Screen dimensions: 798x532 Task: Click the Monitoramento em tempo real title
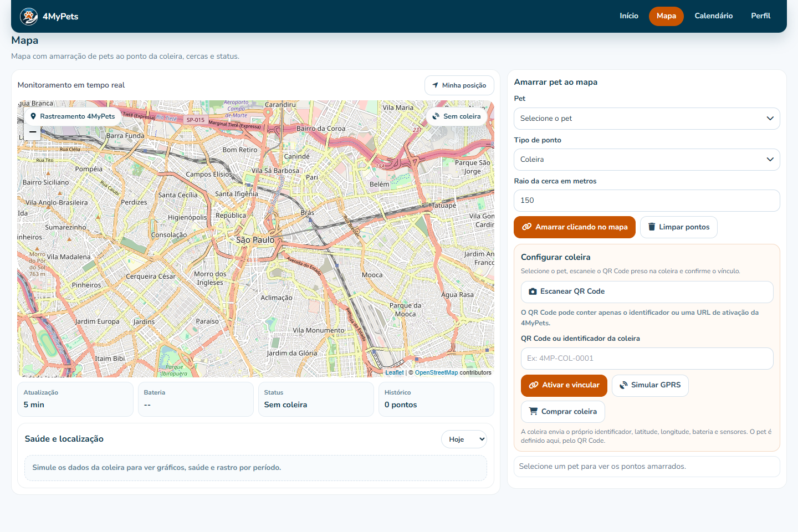tap(71, 85)
